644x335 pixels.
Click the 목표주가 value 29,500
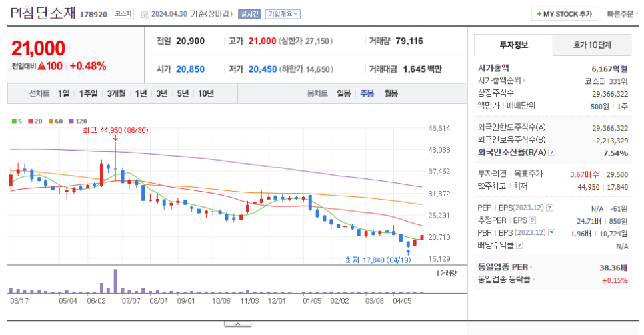(x=617, y=175)
